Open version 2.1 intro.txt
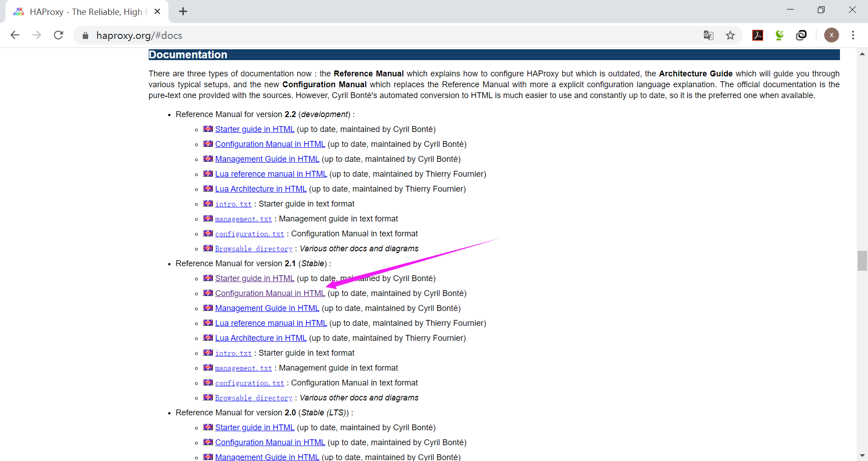The height and width of the screenshot is (461, 868). pos(233,353)
